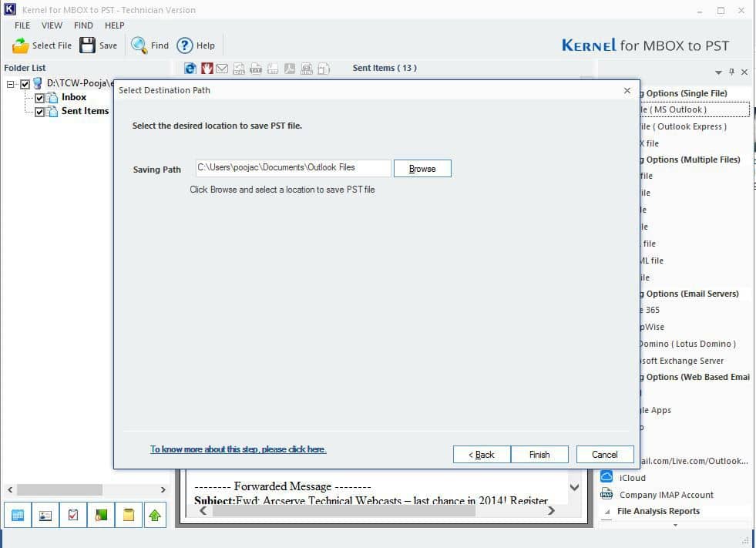
Task: Toggle the D:\TCW-Pooja root checkbox
Action: (x=25, y=85)
